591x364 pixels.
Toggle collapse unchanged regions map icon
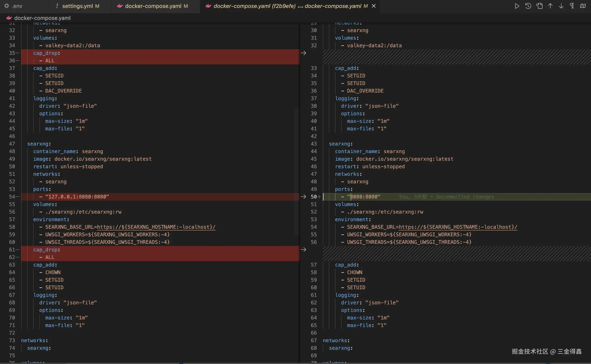tap(583, 6)
